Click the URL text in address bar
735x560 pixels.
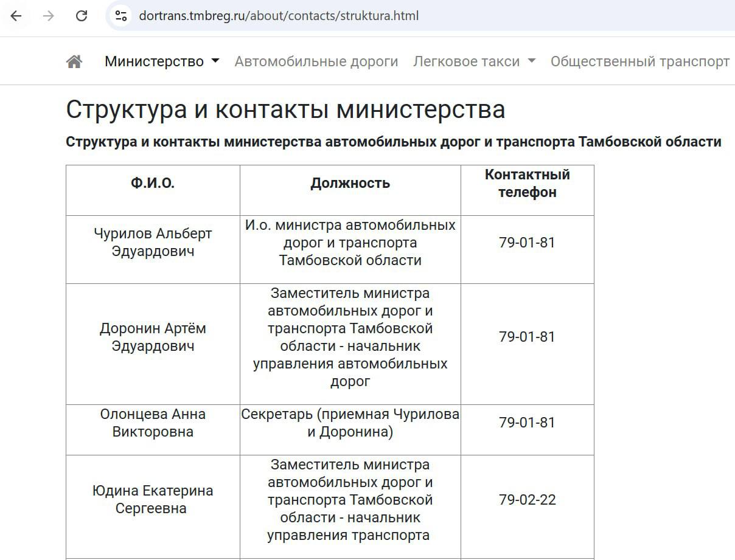[279, 16]
